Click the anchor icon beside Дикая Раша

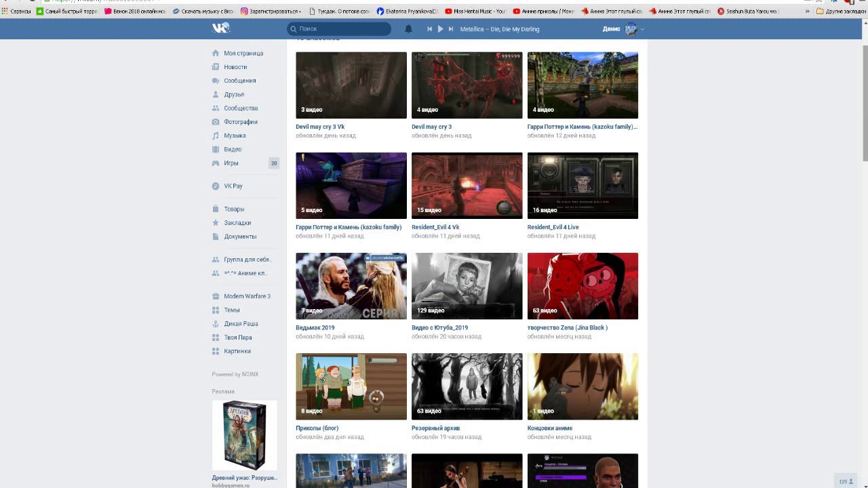coord(216,323)
